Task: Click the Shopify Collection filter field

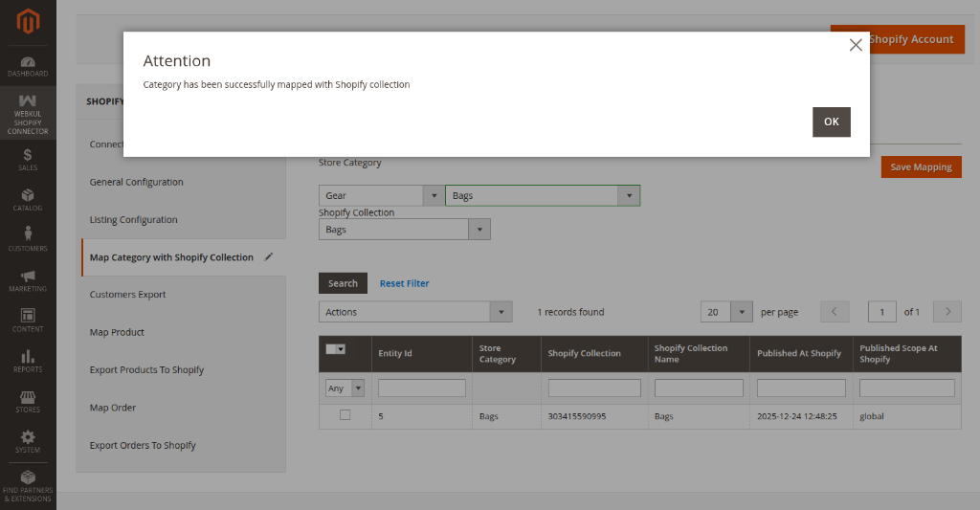Action: pos(594,388)
